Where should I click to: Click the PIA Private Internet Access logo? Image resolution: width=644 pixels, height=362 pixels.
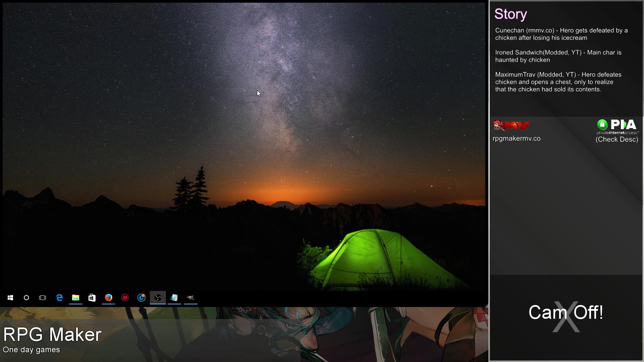pyautogui.click(x=617, y=126)
